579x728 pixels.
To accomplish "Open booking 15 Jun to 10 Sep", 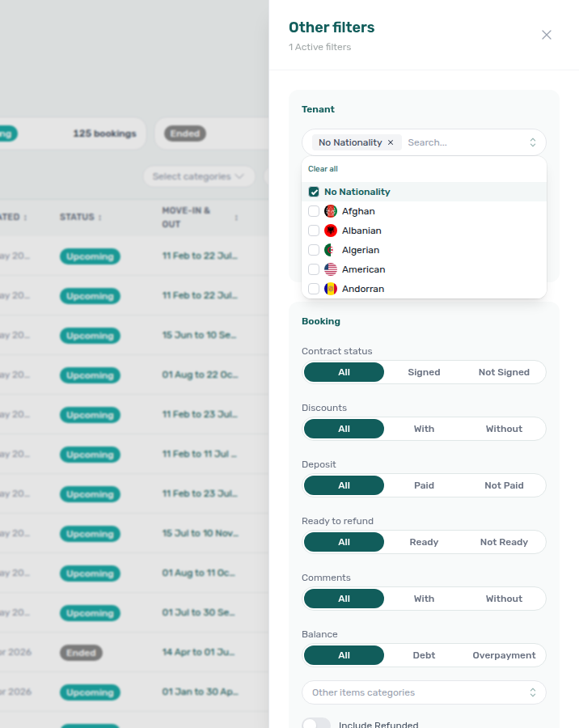I will [199, 335].
